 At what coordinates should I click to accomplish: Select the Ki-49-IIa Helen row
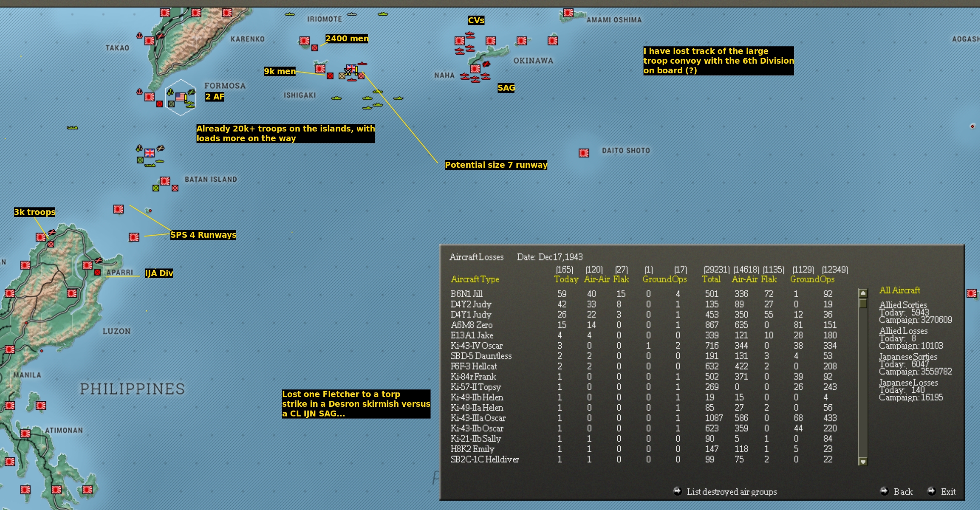click(x=644, y=407)
